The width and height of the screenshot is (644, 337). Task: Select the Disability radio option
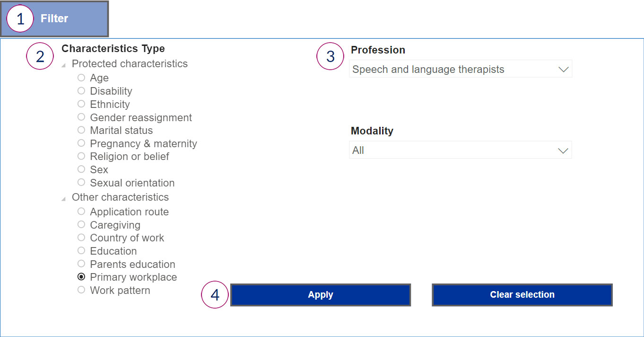point(81,91)
